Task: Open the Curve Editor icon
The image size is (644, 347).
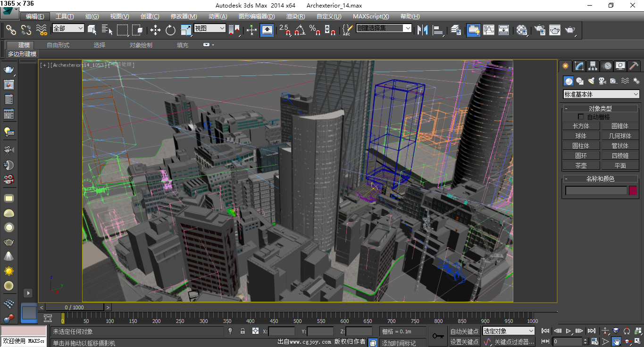Action: point(489,30)
